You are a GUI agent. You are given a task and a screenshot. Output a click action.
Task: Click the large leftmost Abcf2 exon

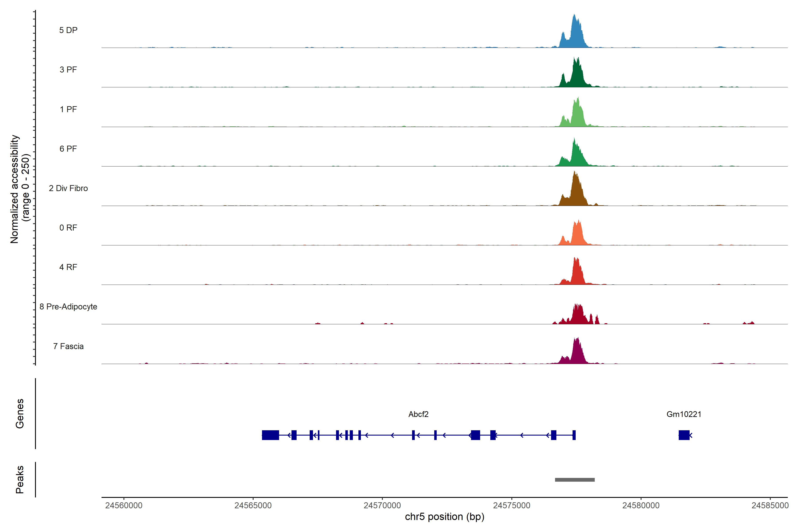tap(270, 435)
